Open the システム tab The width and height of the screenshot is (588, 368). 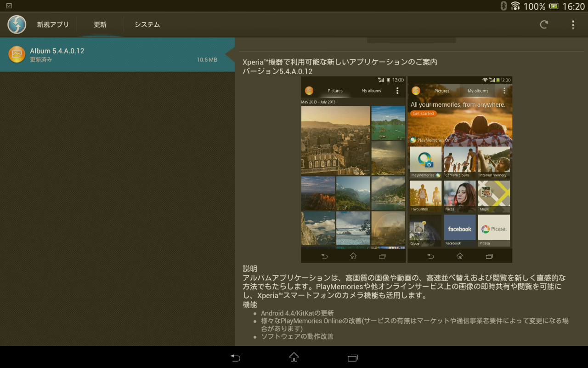(x=147, y=25)
